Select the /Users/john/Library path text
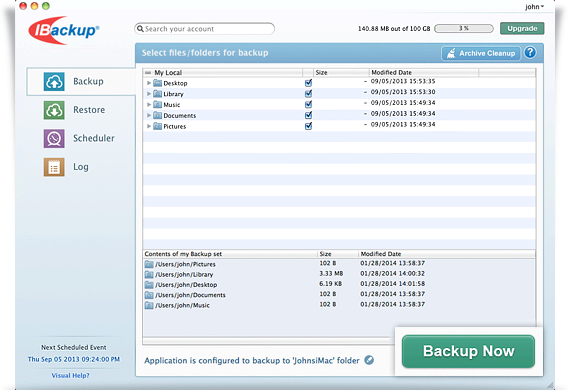570x390 pixels. coord(184,274)
